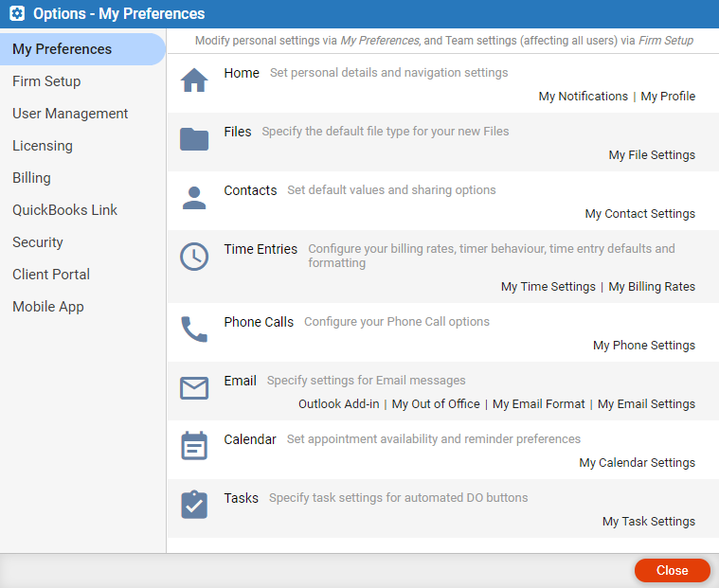Open the Billing section
Viewport: 719px width, 588px height.
click(31, 178)
